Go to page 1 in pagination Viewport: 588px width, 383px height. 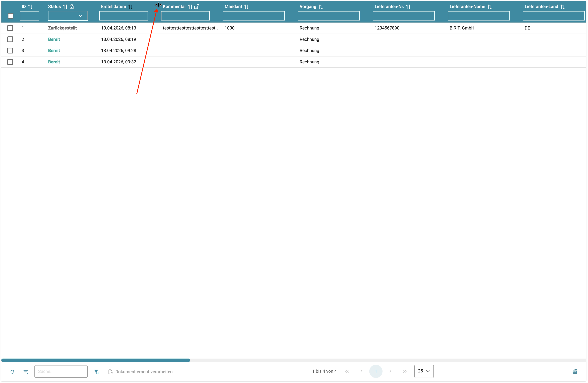(x=376, y=371)
